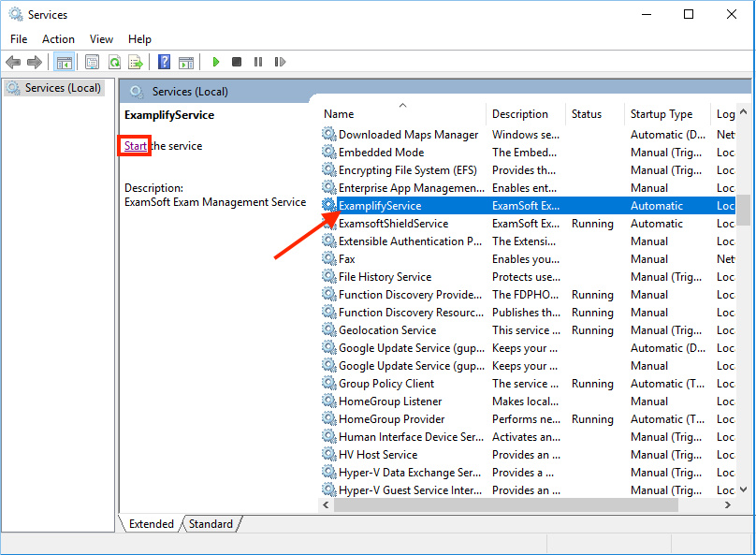Viewport: 756px width, 555px height.
Task: Click the vertical scrollbar down arrow
Action: click(744, 489)
